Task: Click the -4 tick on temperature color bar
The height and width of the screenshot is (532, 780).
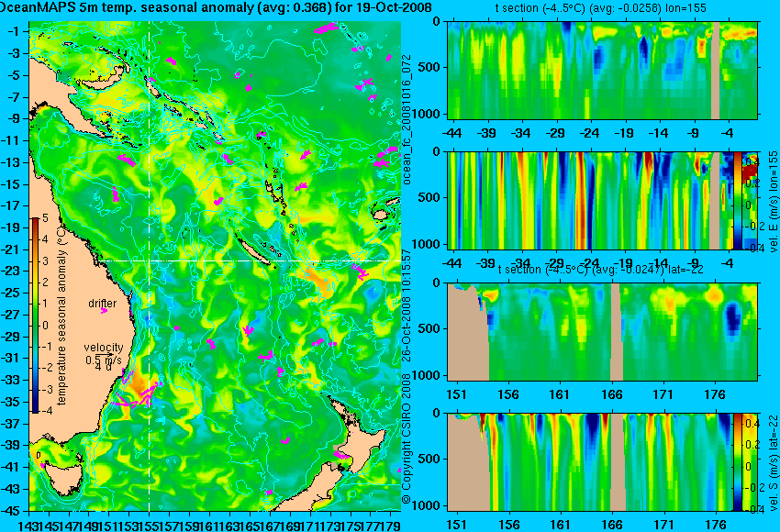Action: tap(44, 411)
